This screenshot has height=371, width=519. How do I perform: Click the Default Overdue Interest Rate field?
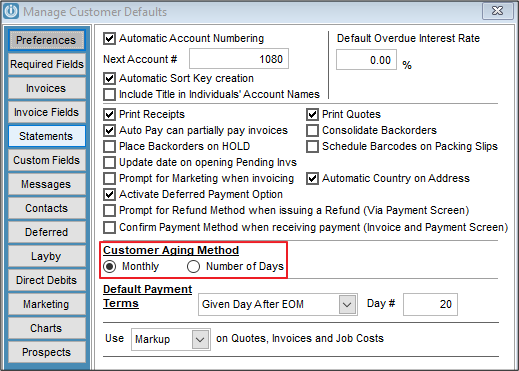[366, 60]
